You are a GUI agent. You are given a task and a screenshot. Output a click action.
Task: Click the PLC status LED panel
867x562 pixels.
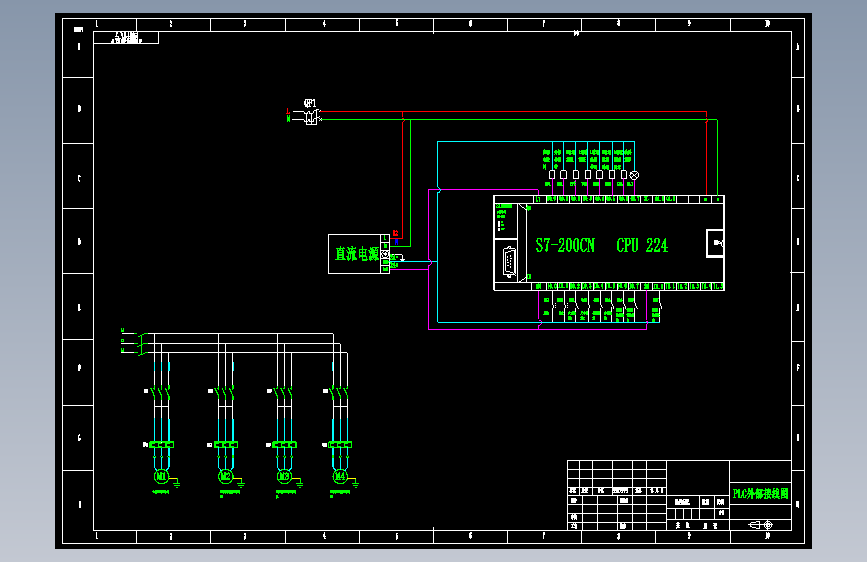(x=505, y=221)
